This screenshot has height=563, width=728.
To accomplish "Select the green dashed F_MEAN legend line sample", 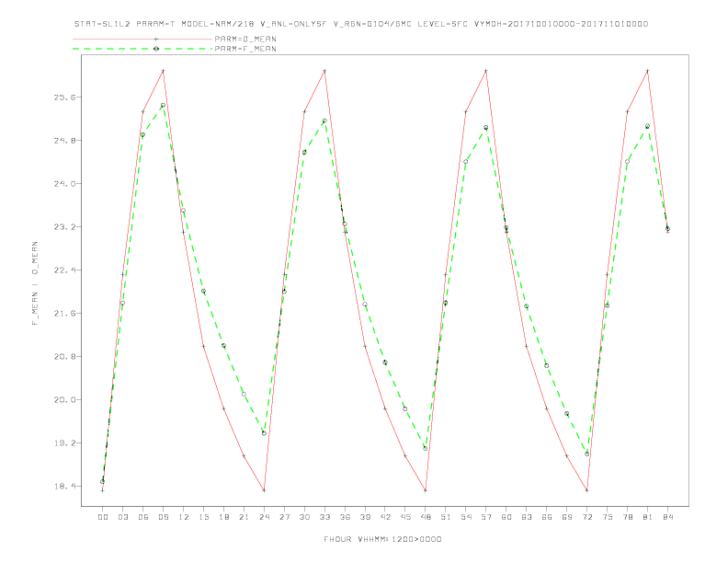I will [x=142, y=49].
